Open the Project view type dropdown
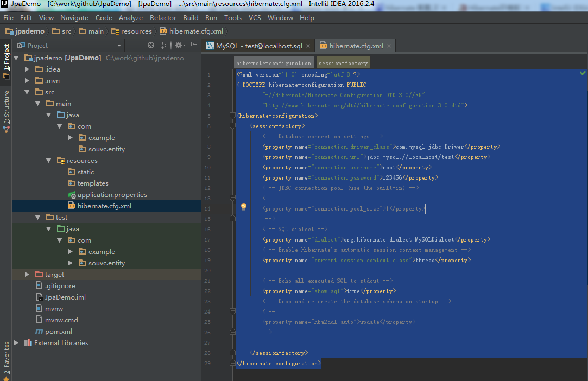 click(119, 46)
